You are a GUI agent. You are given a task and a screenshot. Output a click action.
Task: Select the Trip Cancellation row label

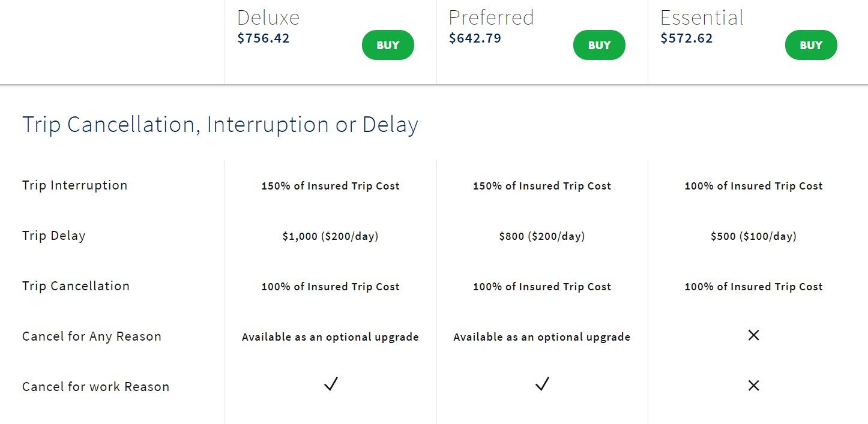pos(76,286)
